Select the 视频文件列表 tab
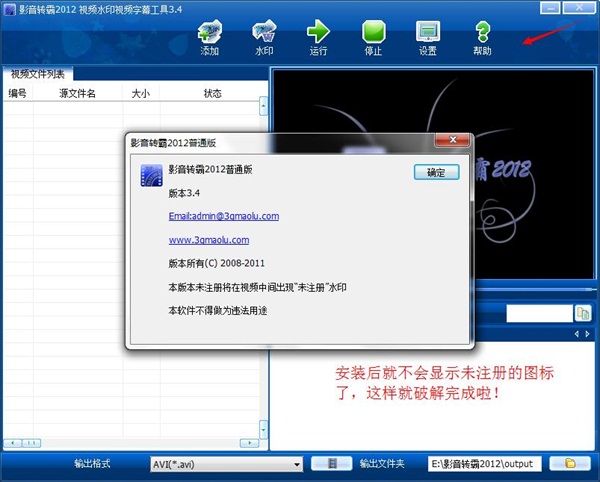Screen dimensions: 600x482 (x=38, y=74)
